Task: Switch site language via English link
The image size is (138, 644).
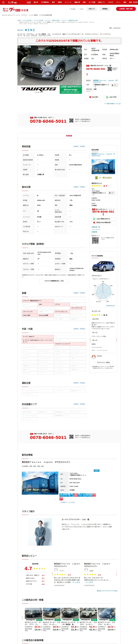Action: tap(73, 9)
